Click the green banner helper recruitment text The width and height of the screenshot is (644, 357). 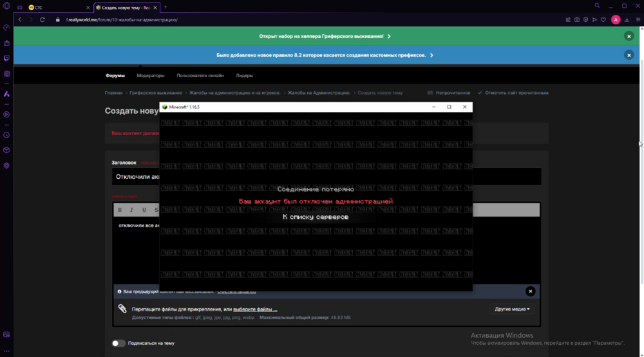(x=321, y=36)
